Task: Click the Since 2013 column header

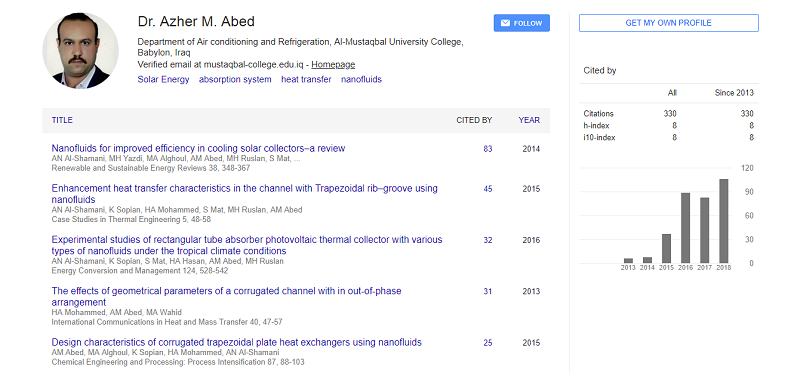Action: [733, 93]
